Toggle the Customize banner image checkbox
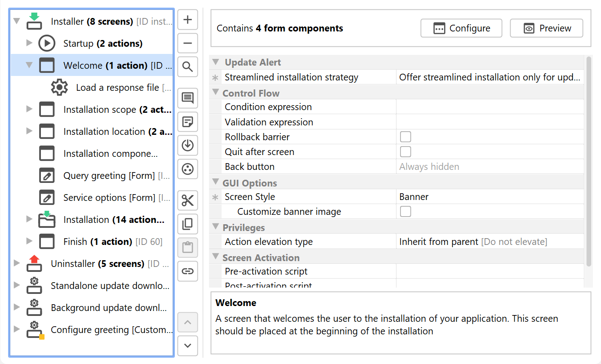This screenshot has width=601, height=364. (405, 211)
